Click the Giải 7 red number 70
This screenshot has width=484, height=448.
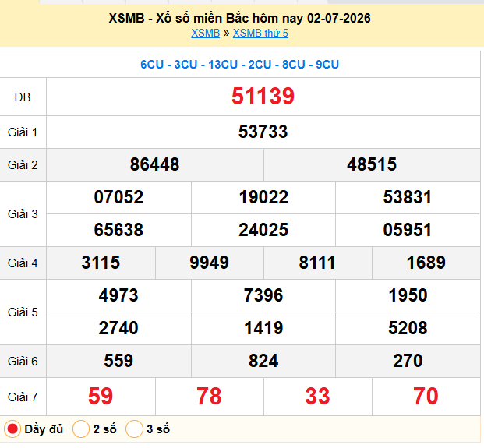tap(426, 396)
